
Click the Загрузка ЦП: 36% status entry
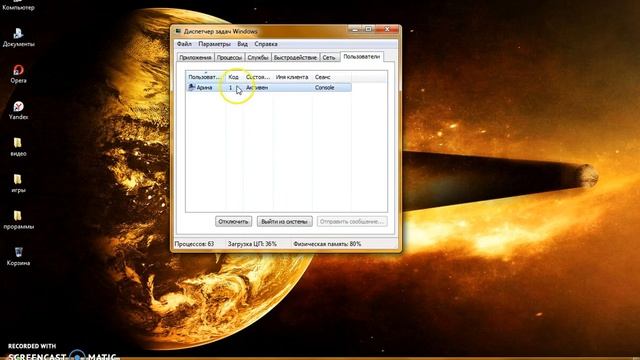pyautogui.click(x=252, y=244)
